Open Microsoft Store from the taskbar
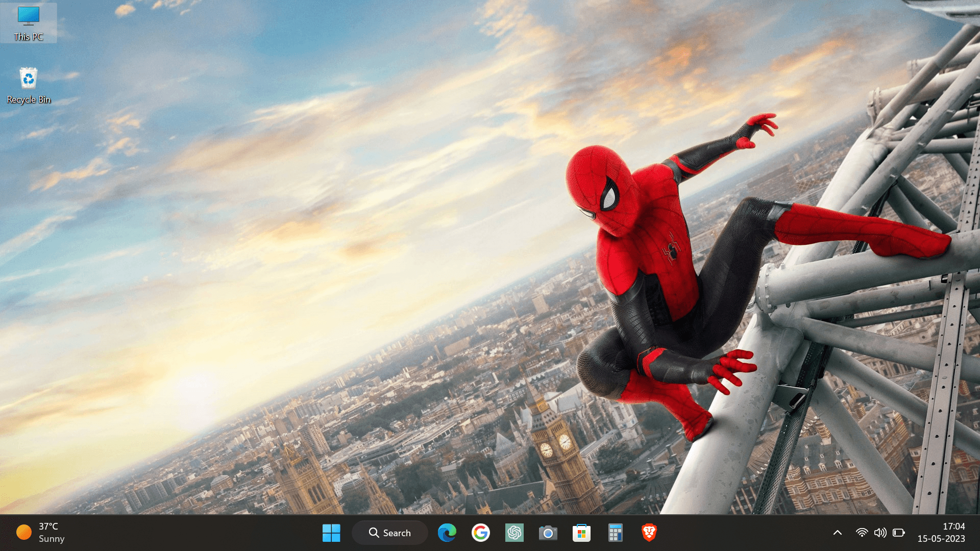Screen dimensions: 980x551 581,533
